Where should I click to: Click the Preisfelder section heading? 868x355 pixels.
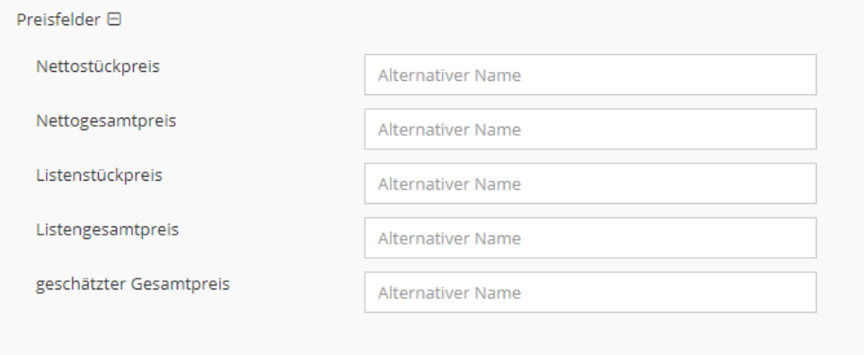click(x=58, y=20)
